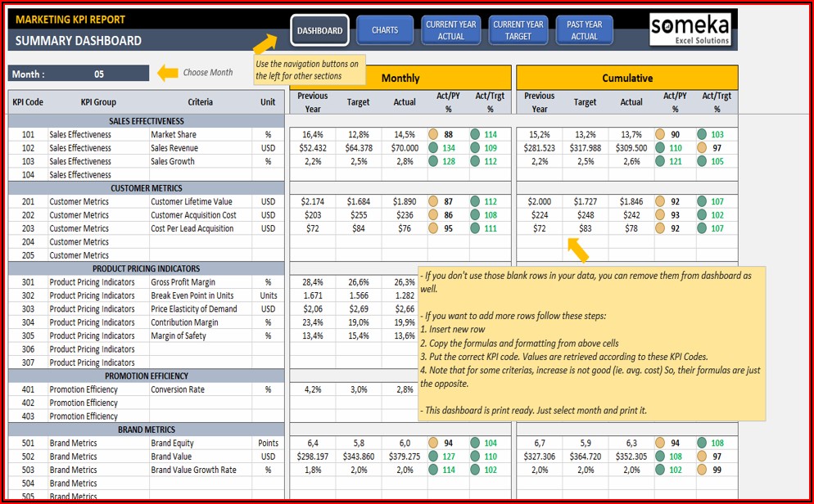This screenshot has width=814, height=504.
Task: Click orange indicator beside cumulative Brand Growth 99
Action: 703,470
